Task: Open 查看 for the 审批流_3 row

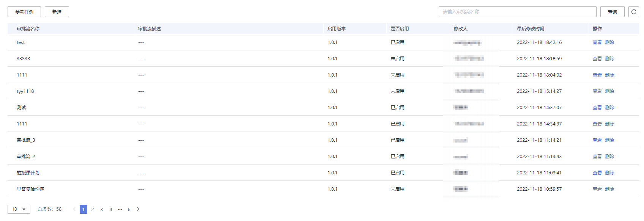Action: 597,140
